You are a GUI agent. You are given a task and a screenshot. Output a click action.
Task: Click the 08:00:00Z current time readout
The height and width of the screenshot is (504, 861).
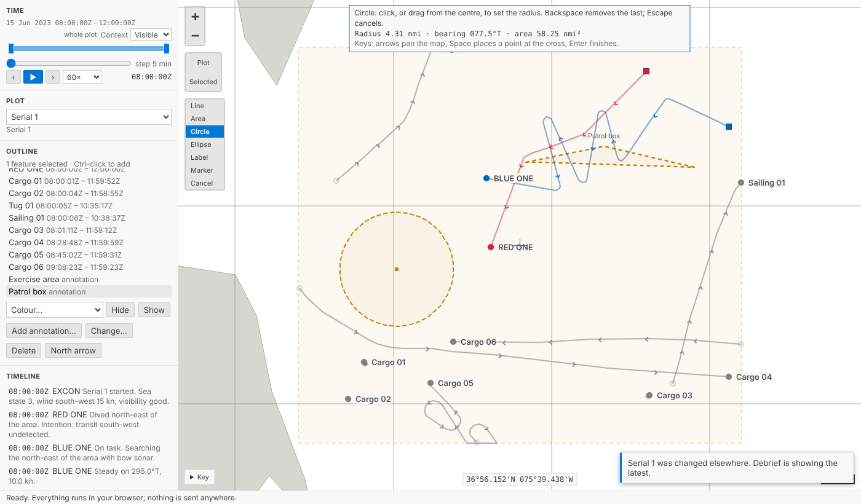151,77
